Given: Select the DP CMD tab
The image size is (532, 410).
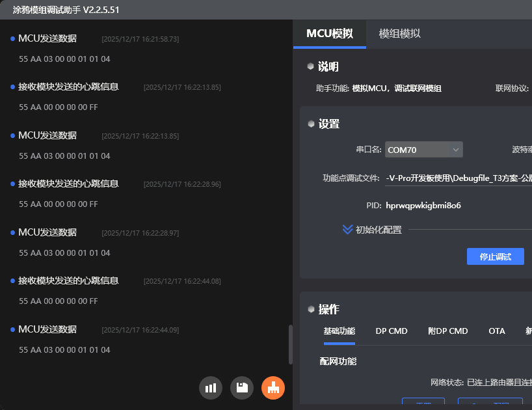Looking at the screenshot, I should [x=392, y=331].
